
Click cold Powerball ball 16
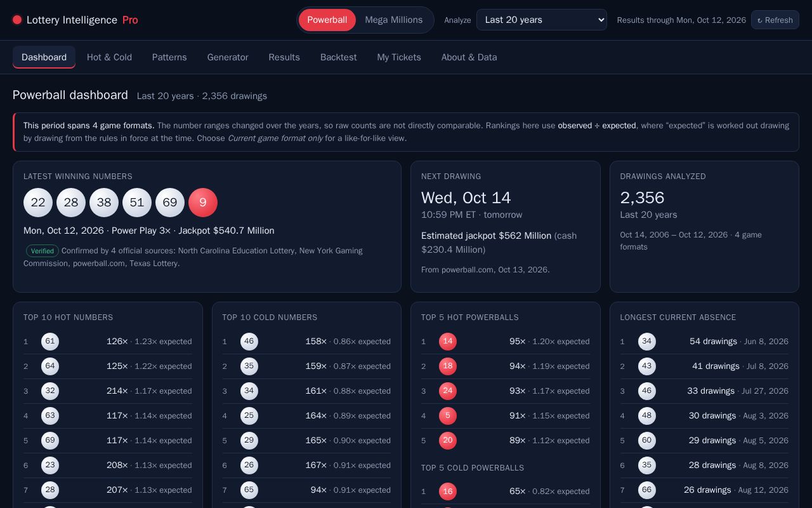click(x=448, y=491)
